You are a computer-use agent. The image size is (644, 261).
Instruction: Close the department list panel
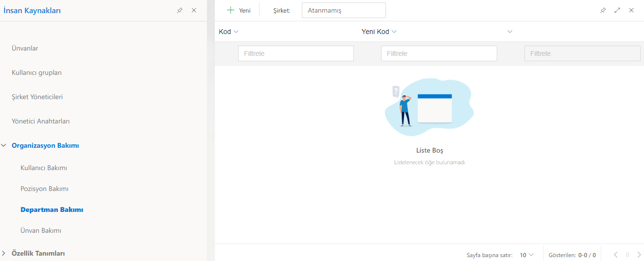[631, 10]
